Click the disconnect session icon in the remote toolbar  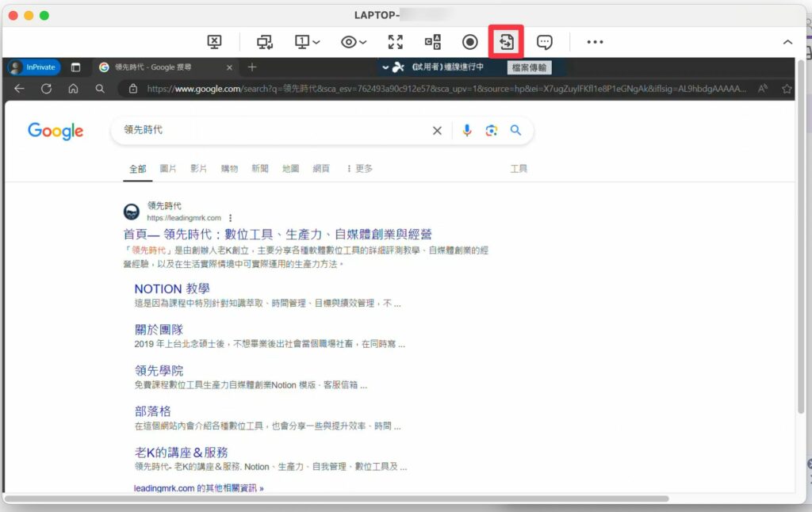click(x=214, y=42)
